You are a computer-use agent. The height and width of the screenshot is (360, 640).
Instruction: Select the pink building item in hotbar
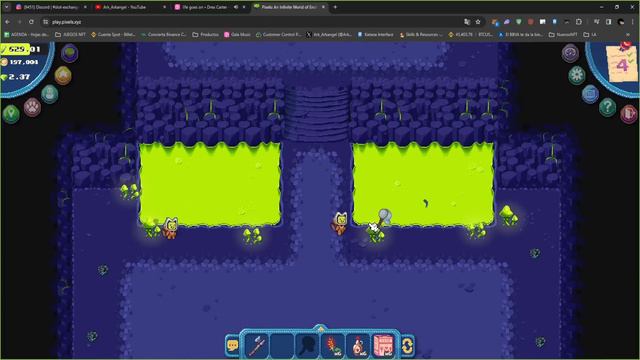383,345
